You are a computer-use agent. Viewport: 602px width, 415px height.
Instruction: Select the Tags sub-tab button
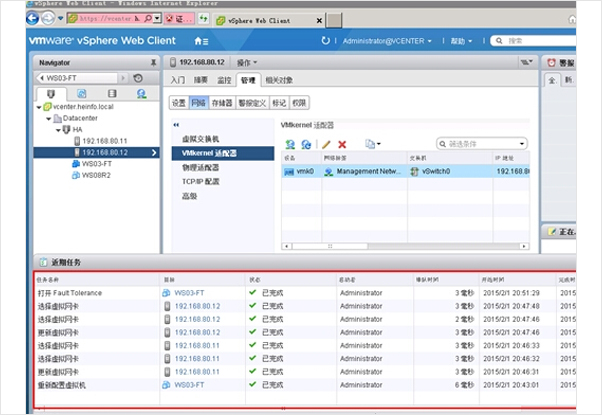(279, 103)
